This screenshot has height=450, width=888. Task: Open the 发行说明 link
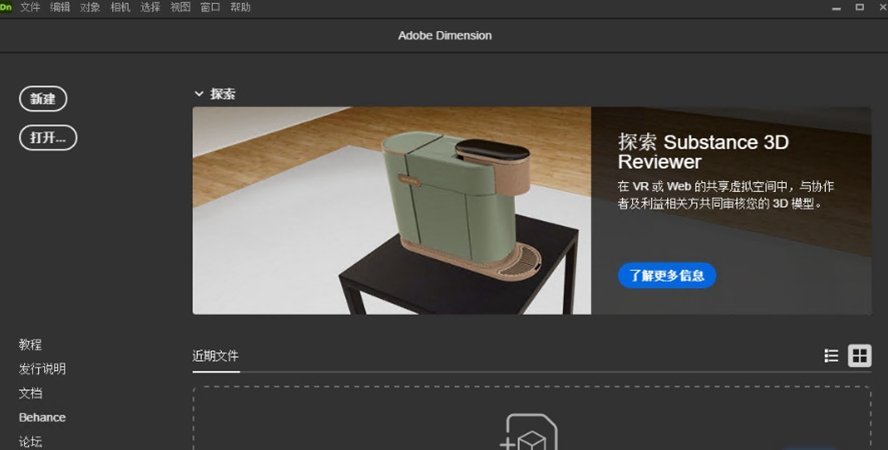tap(42, 369)
